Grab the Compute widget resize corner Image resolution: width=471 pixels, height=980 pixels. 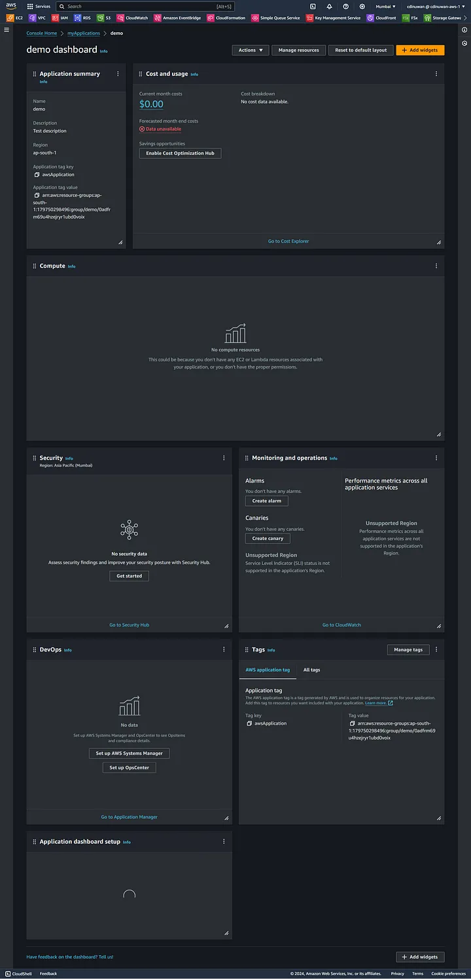[x=439, y=435]
